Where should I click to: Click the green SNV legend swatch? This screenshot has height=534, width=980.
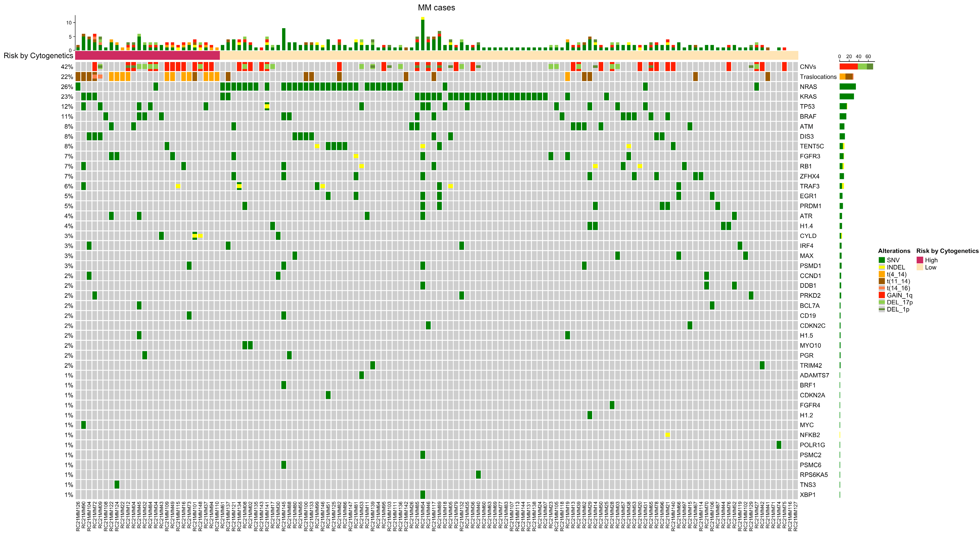881,260
